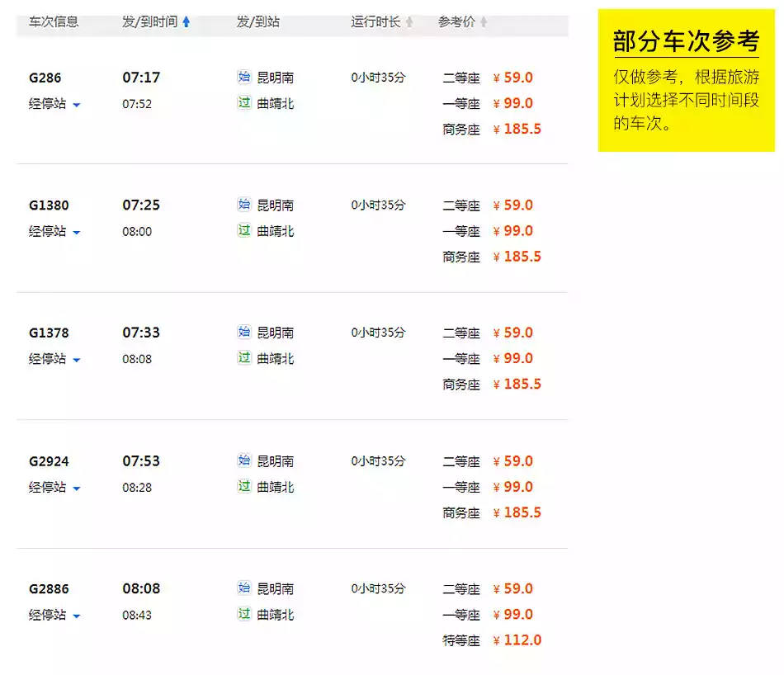Sort by 参考价 arrow icon
784x675 pixels.
(x=484, y=22)
